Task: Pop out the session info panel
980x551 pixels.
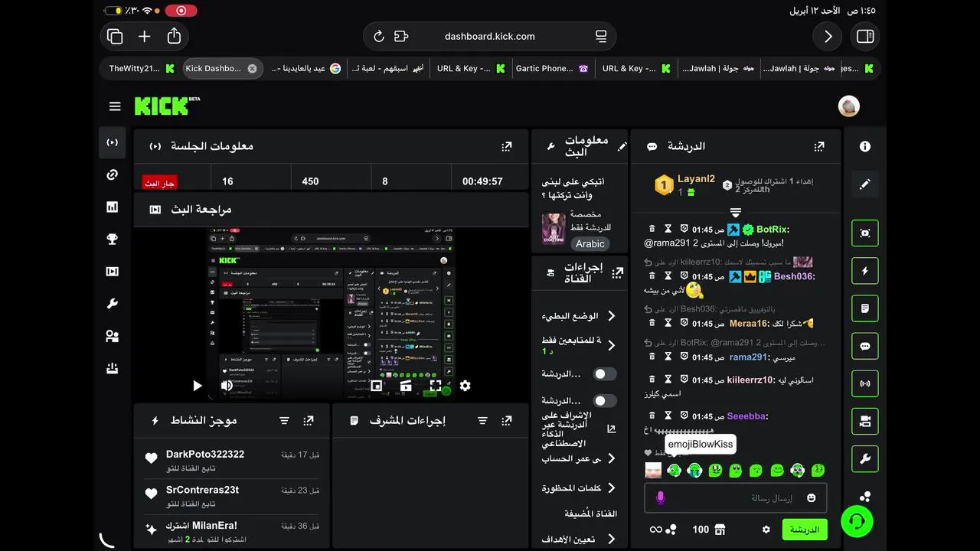Action: click(x=507, y=146)
